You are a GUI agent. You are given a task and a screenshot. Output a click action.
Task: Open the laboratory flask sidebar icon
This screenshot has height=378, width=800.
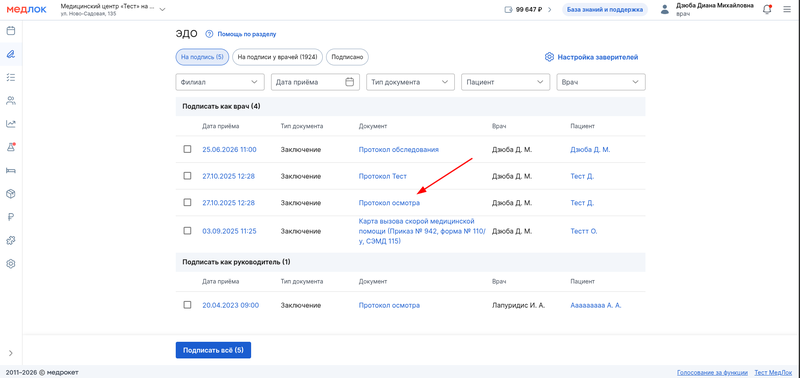pos(11,147)
